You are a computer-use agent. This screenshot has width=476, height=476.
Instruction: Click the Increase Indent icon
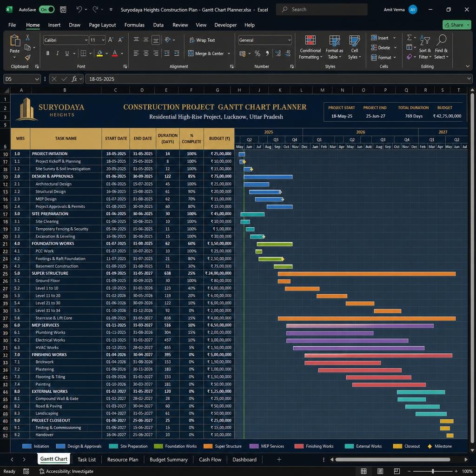(x=177, y=53)
